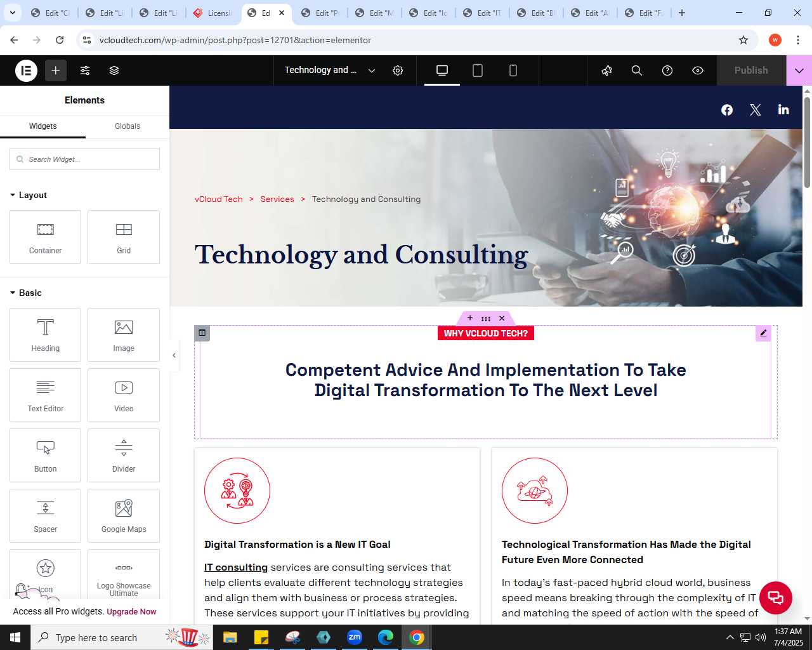Collapse the Layout section

[x=29, y=195]
